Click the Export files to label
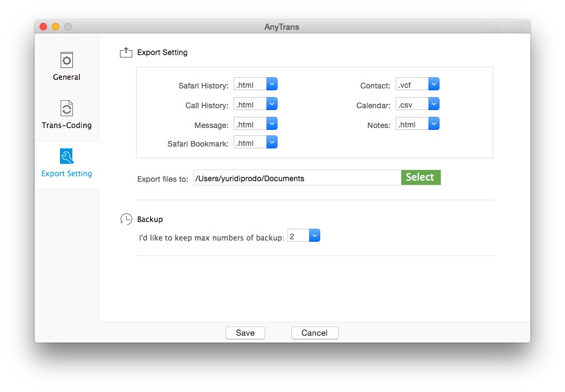This screenshot has width=565, height=392. 163,179
